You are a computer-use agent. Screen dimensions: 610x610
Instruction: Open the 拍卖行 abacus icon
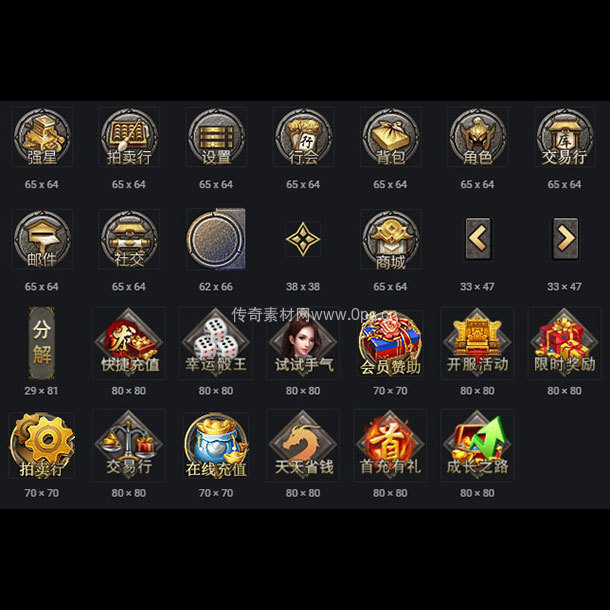point(129,137)
